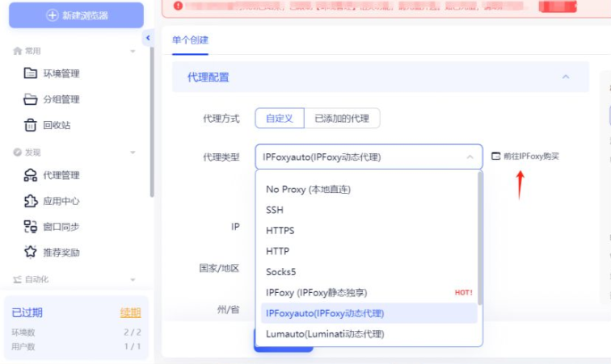Choose HTTPS proxy type
611x364 pixels.
pyautogui.click(x=369, y=231)
